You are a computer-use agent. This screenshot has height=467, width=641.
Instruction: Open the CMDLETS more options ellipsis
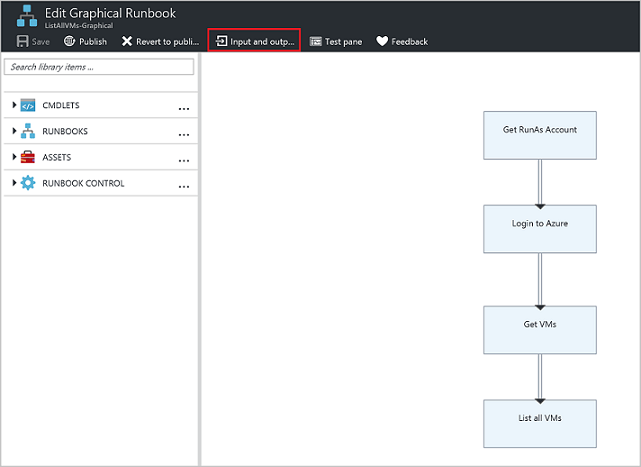(x=184, y=107)
